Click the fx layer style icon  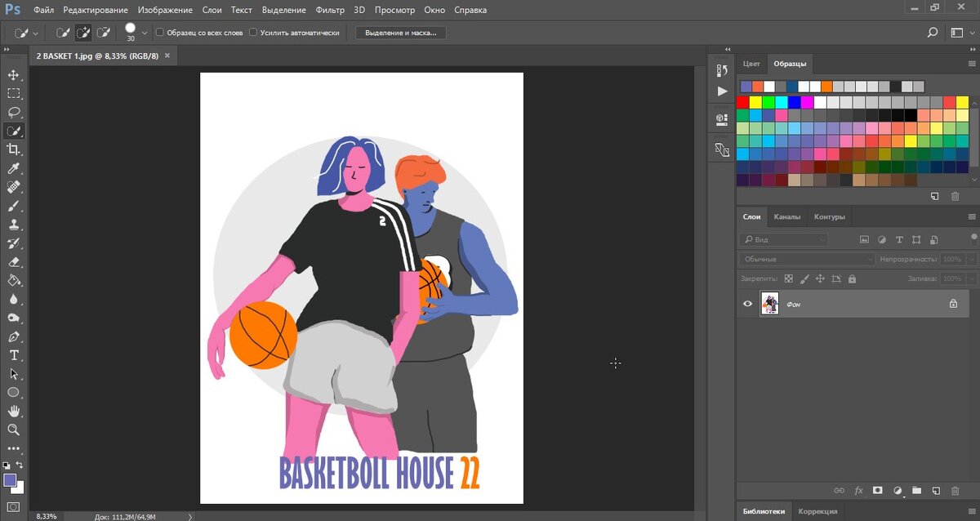coord(858,491)
